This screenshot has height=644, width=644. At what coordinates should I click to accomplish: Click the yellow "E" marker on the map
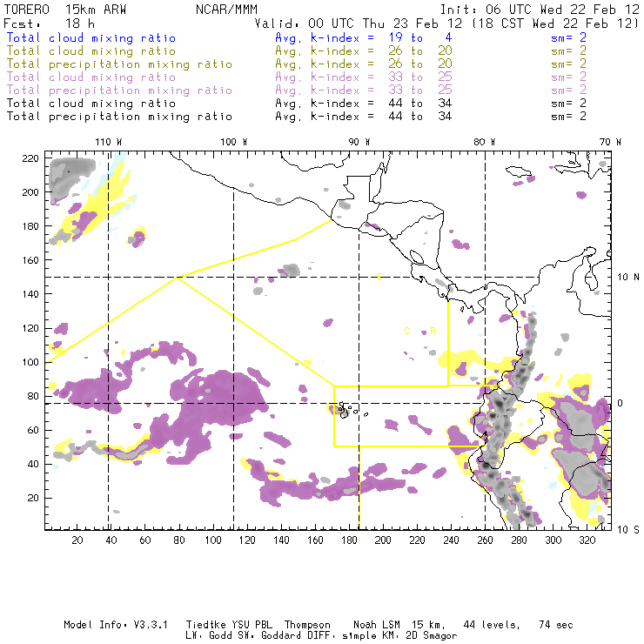click(x=380, y=278)
